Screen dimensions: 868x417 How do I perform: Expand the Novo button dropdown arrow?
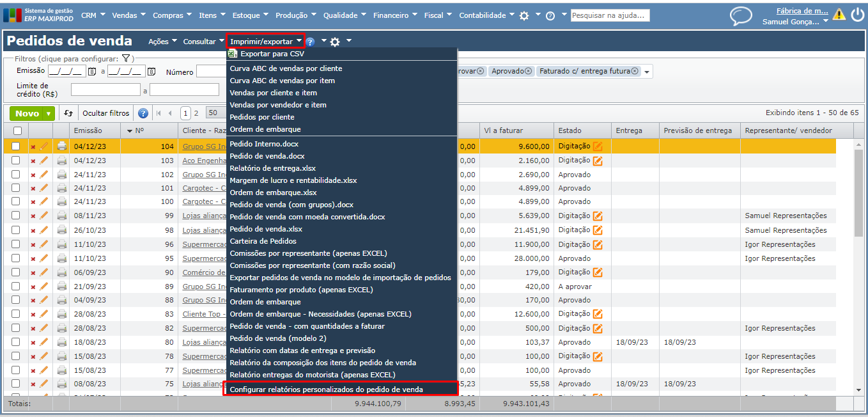point(49,113)
